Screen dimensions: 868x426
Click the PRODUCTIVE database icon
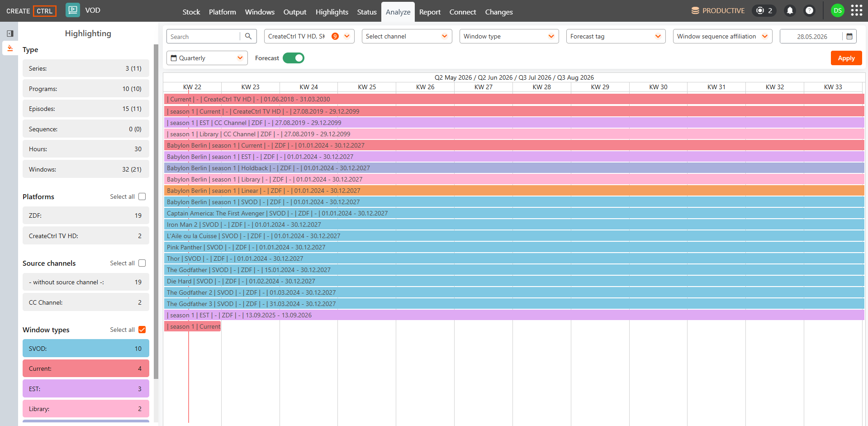tap(695, 10)
